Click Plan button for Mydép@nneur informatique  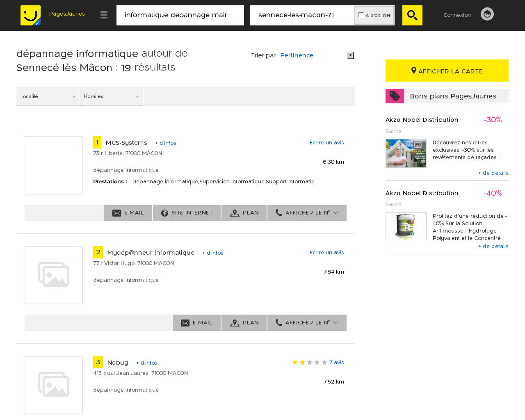[x=244, y=323]
